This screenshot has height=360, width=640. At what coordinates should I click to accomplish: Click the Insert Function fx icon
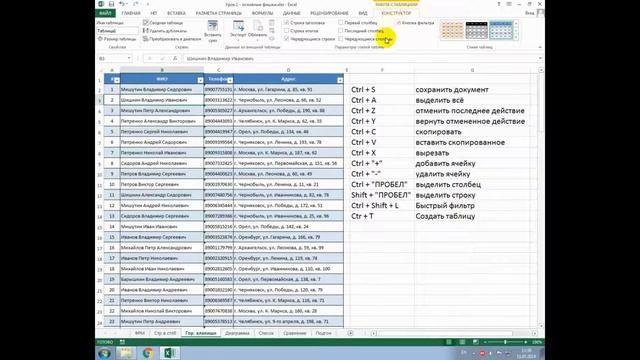click(175, 58)
